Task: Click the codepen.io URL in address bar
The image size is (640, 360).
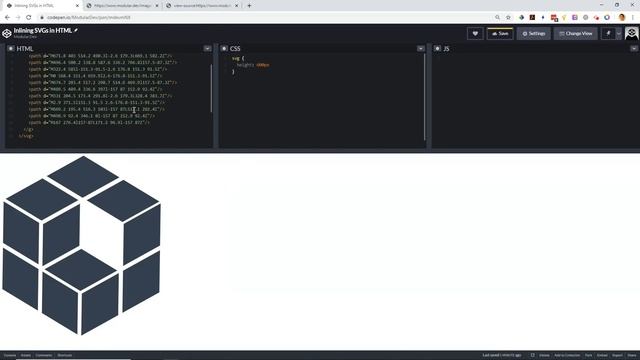Action: (x=89, y=18)
